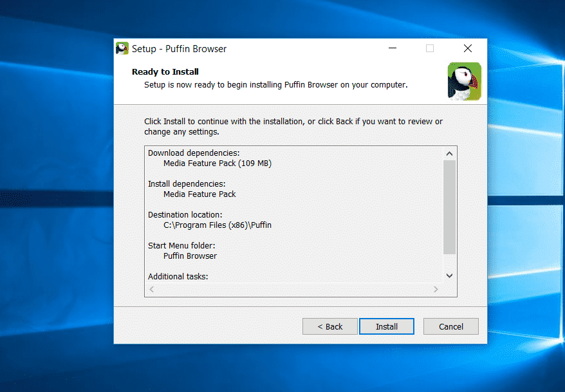The image size is (565, 392).
Task: Minimize the Setup window
Action: 392,49
